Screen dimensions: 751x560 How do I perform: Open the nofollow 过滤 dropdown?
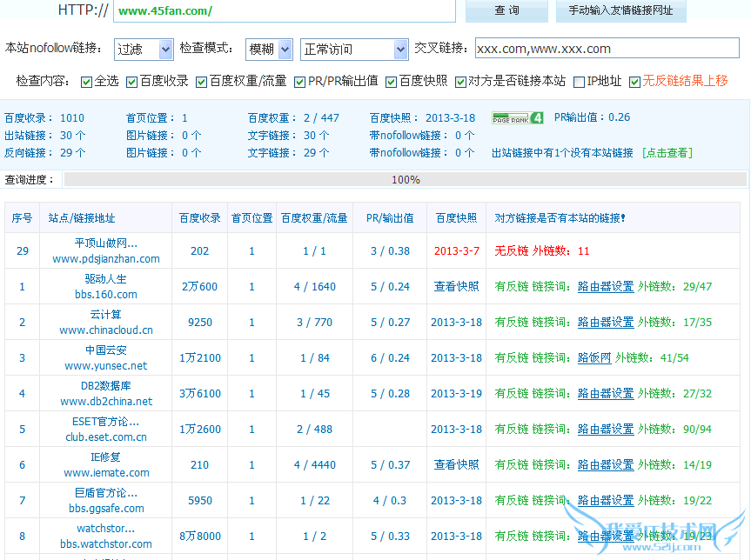143,50
